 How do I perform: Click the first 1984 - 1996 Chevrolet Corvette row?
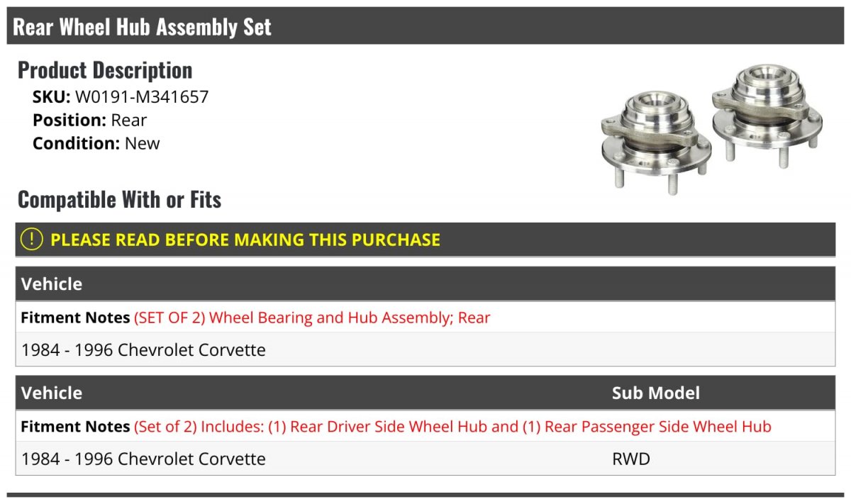tap(143, 350)
